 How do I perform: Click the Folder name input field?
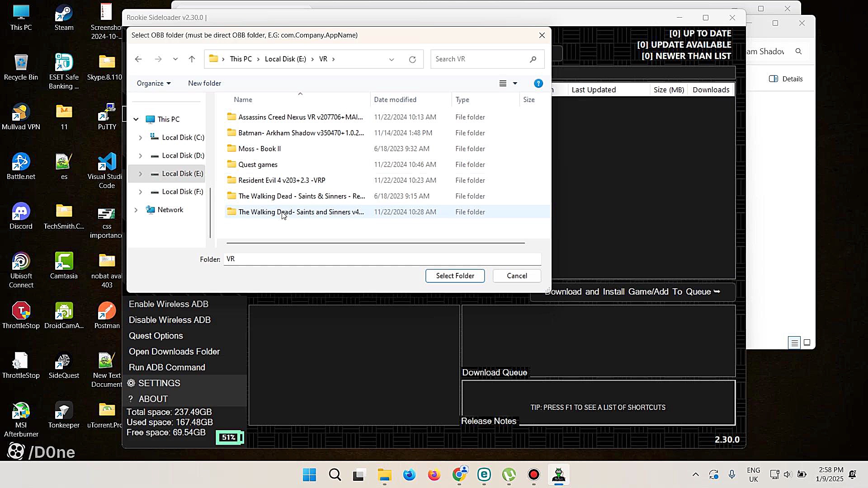382,259
